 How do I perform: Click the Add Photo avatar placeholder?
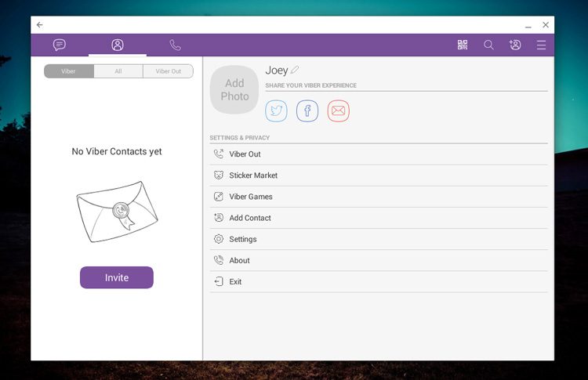tap(234, 89)
